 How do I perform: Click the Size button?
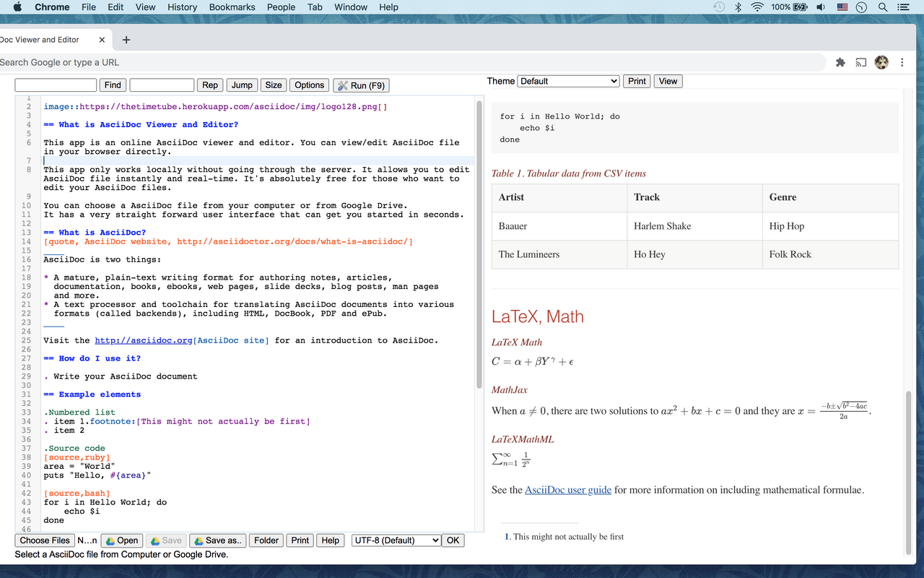[274, 85]
